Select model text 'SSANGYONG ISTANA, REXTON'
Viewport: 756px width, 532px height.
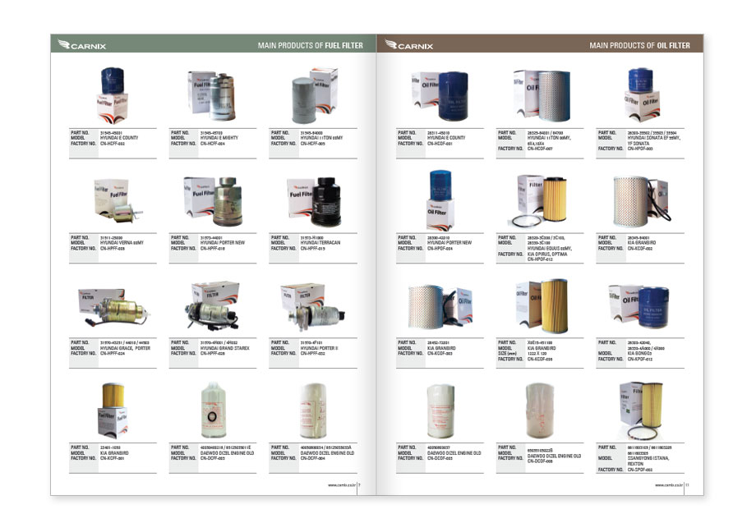[648, 461]
